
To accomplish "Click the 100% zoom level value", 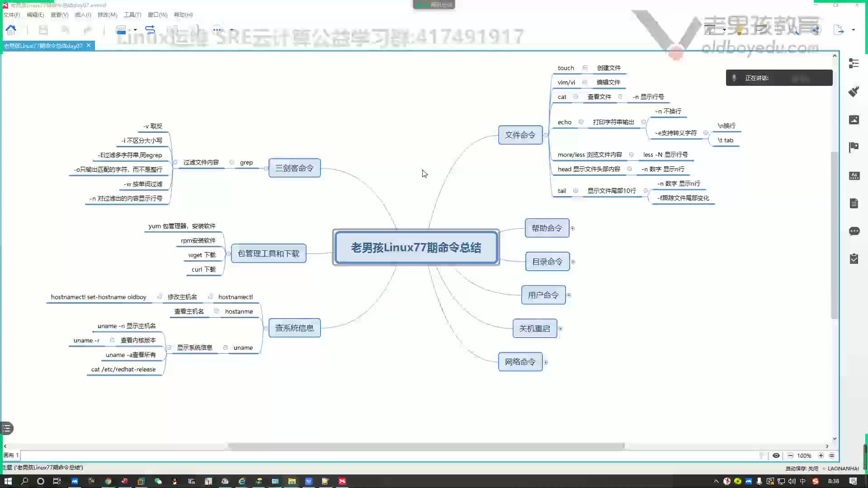I will (804, 455).
